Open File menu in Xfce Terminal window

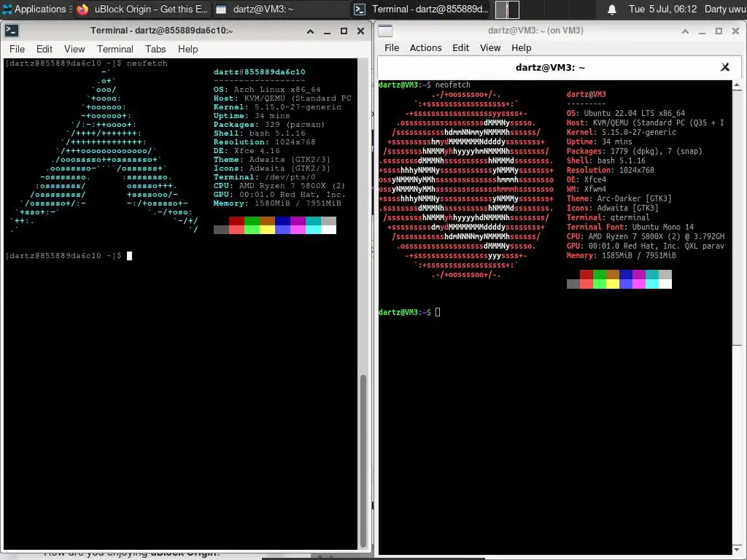[x=17, y=49]
